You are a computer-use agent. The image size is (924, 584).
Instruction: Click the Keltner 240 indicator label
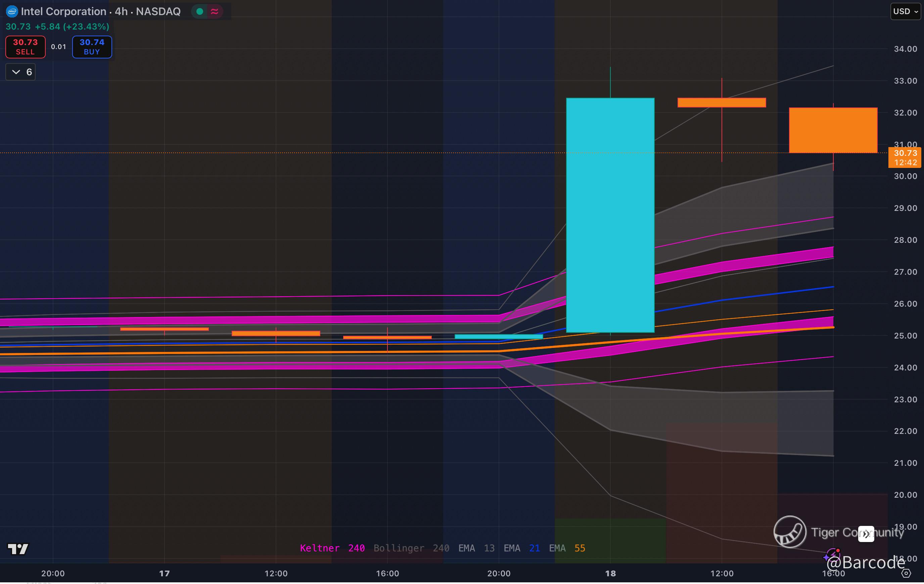pyautogui.click(x=332, y=548)
